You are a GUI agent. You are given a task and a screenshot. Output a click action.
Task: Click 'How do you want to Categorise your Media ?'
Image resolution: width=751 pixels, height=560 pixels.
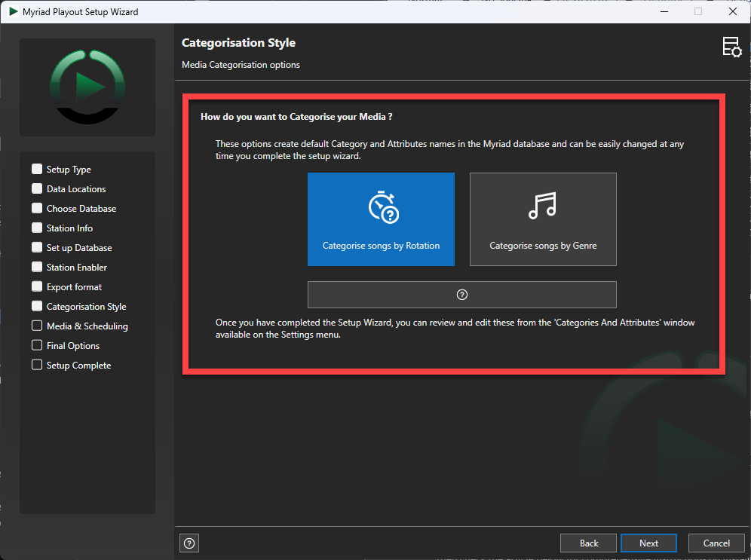tap(296, 117)
